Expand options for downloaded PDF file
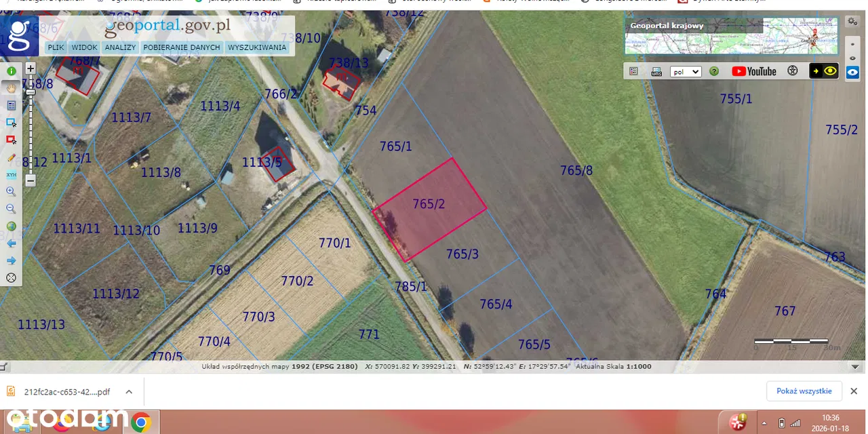Viewport: 868px width, 434px height. tap(129, 391)
